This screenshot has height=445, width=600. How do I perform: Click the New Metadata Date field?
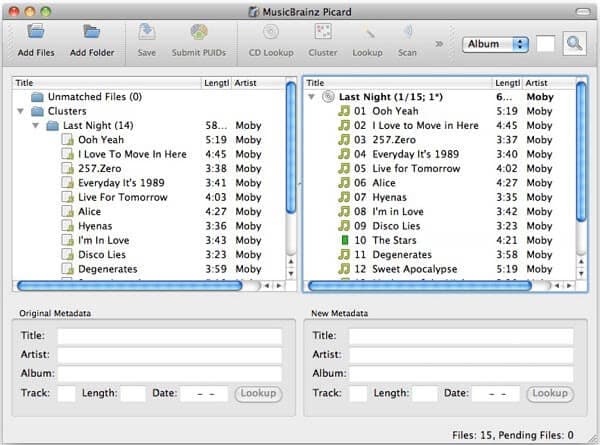496,394
